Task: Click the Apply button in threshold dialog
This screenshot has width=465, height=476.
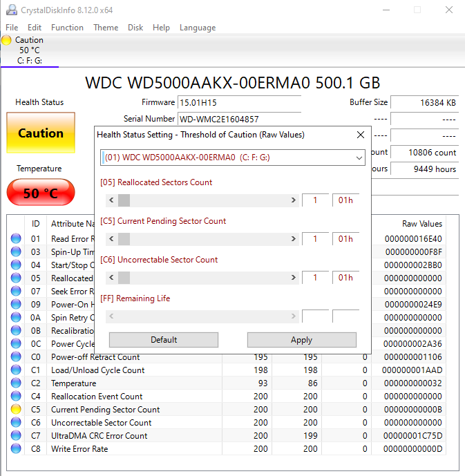Action: point(302,340)
